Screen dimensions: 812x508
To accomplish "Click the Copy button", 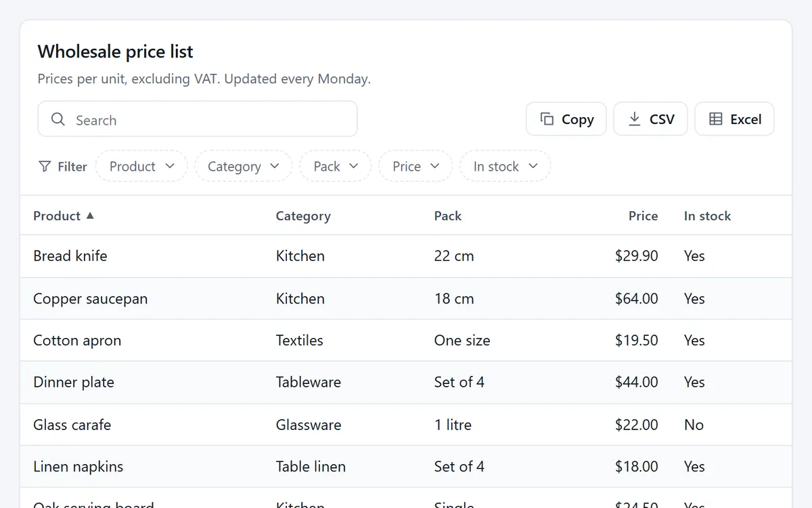I will tap(566, 119).
